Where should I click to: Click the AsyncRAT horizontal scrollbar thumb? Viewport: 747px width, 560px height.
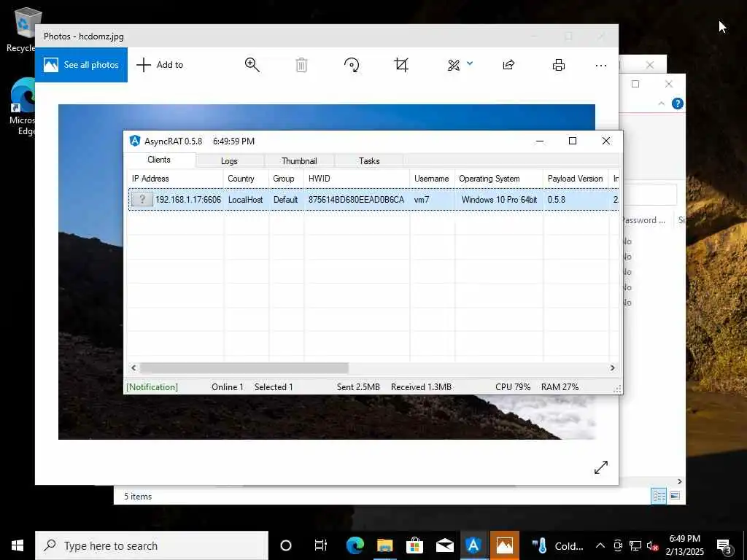click(x=244, y=367)
